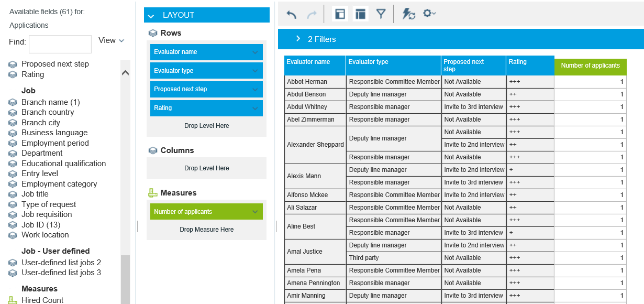Click the Department field cube icon

tap(13, 154)
